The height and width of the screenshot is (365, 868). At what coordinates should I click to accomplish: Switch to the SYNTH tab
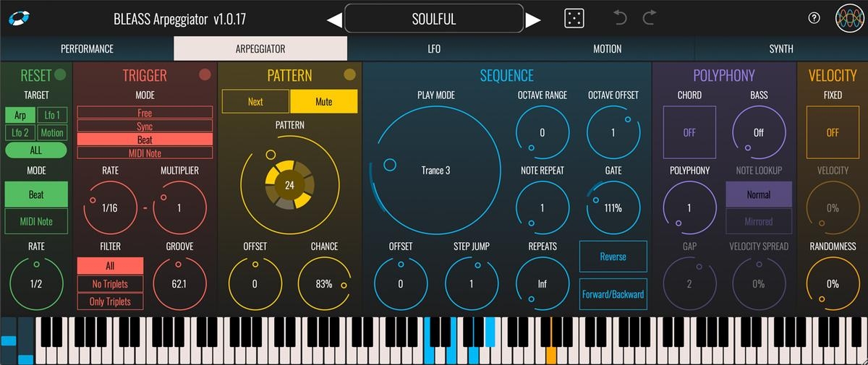pyautogui.click(x=781, y=48)
